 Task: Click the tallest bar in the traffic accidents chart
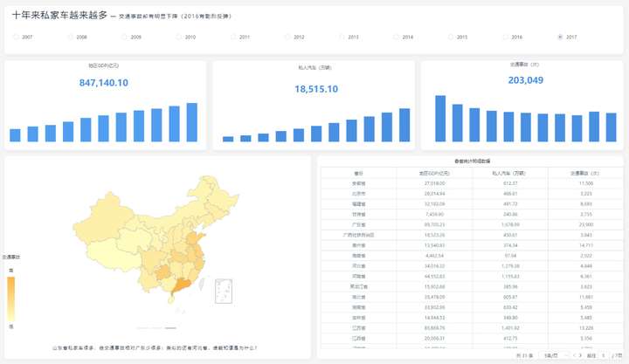click(440, 119)
